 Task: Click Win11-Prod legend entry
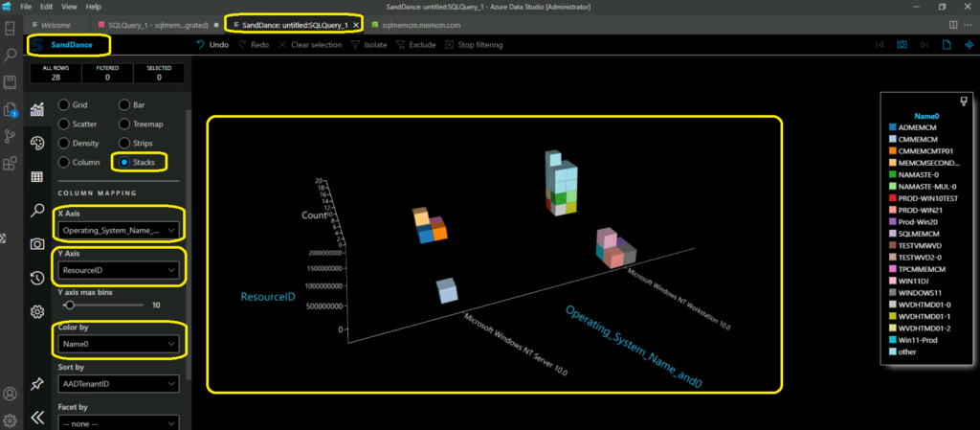tap(916, 340)
